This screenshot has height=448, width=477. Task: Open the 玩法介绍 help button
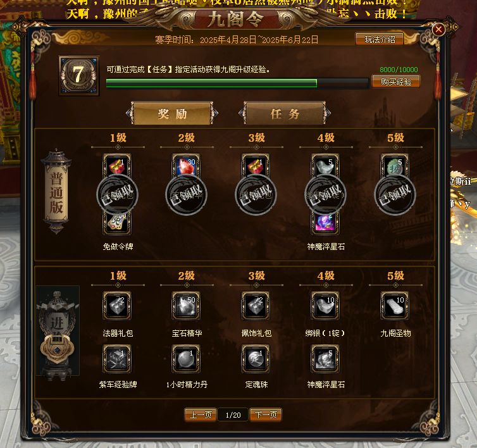[x=380, y=39]
